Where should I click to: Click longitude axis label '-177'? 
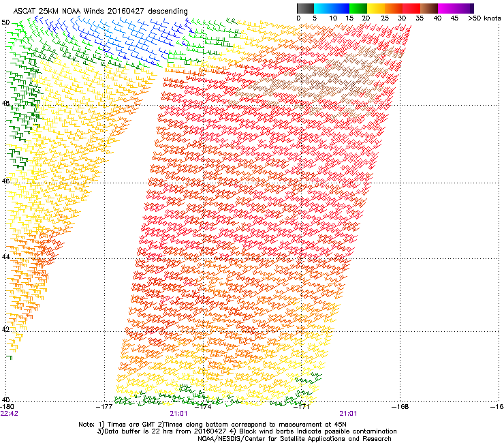(104, 407)
